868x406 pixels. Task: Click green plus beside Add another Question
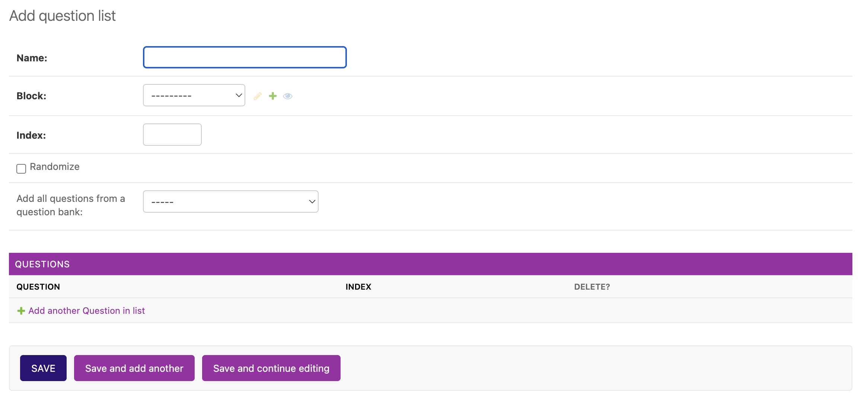pos(21,311)
